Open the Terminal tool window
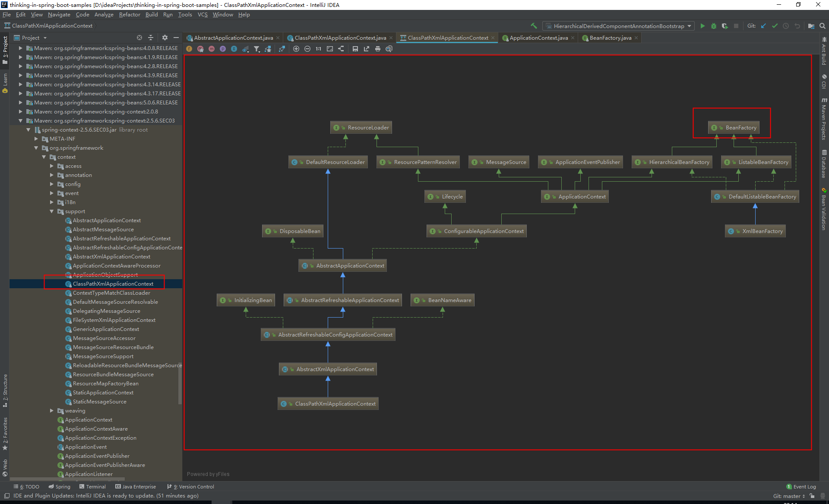The height and width of the screenshot is (504, 829). (x=92, y=487)
